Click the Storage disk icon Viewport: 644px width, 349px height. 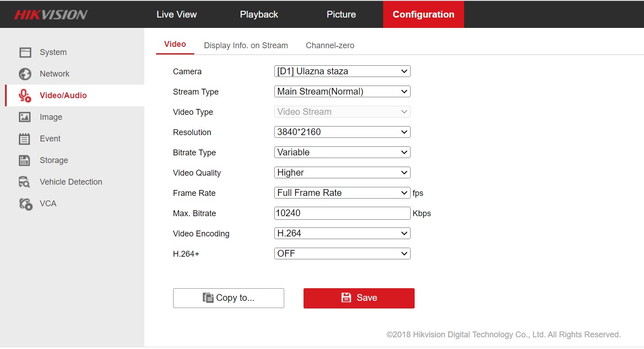coord(24,160)
